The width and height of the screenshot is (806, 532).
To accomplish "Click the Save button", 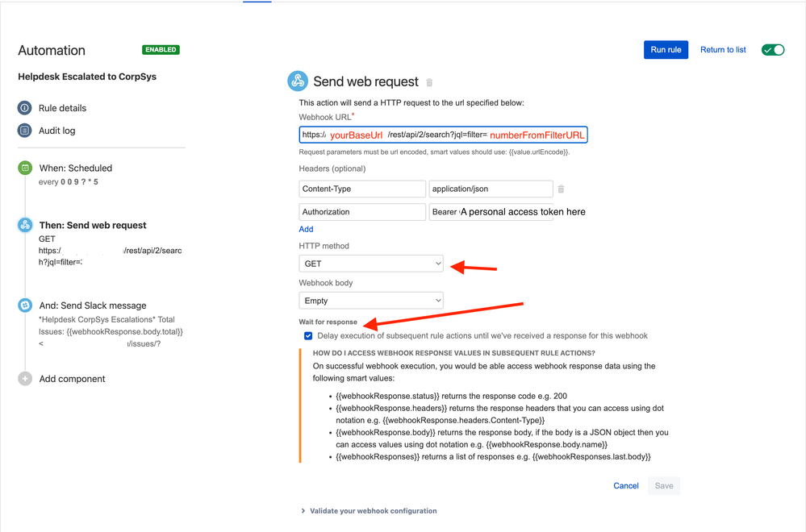I will (x=664, y=486).
